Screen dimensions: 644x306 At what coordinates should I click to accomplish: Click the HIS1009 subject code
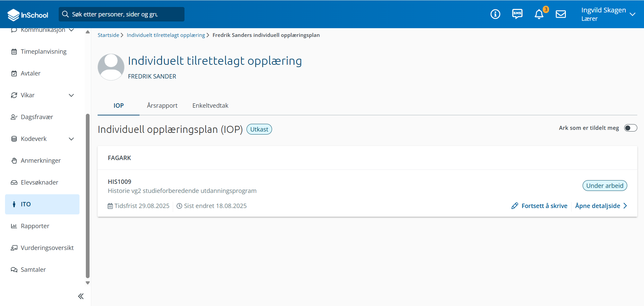click(x=119, y=182)
